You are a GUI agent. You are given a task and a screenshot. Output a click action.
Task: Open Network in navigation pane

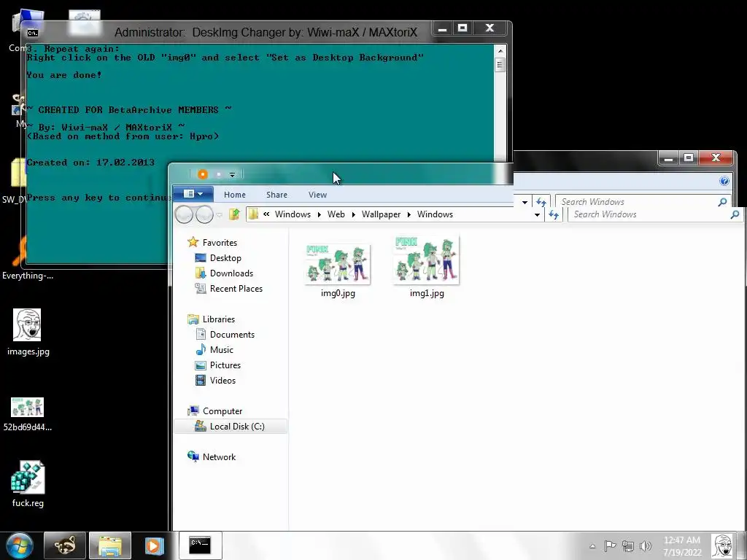coord(212,456)
